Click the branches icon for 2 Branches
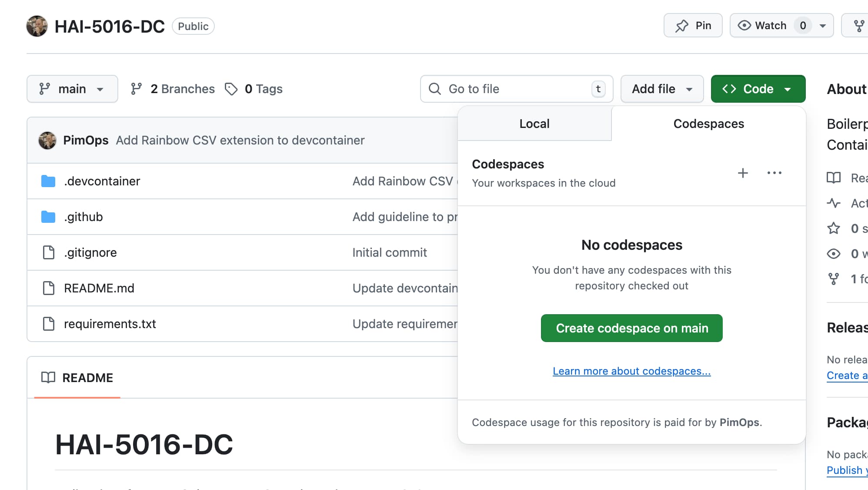 coord(136,89)
